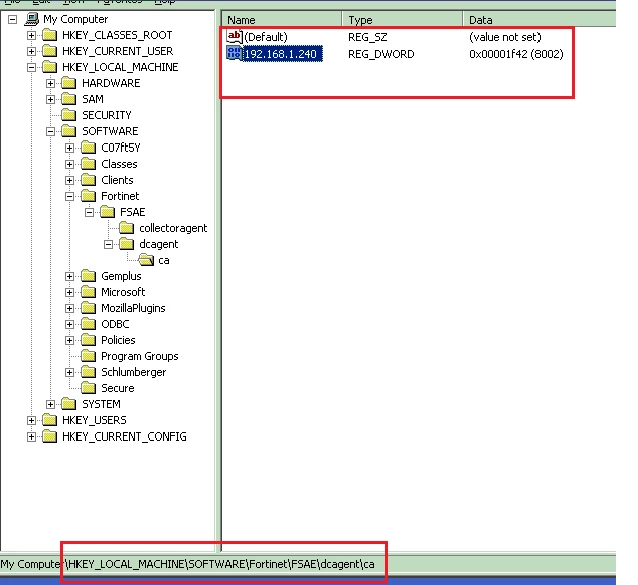Image resolution: width=638 pixels, height=585 pixels.
Task: Select the MozillaPlugins key label
Action: 133,308
